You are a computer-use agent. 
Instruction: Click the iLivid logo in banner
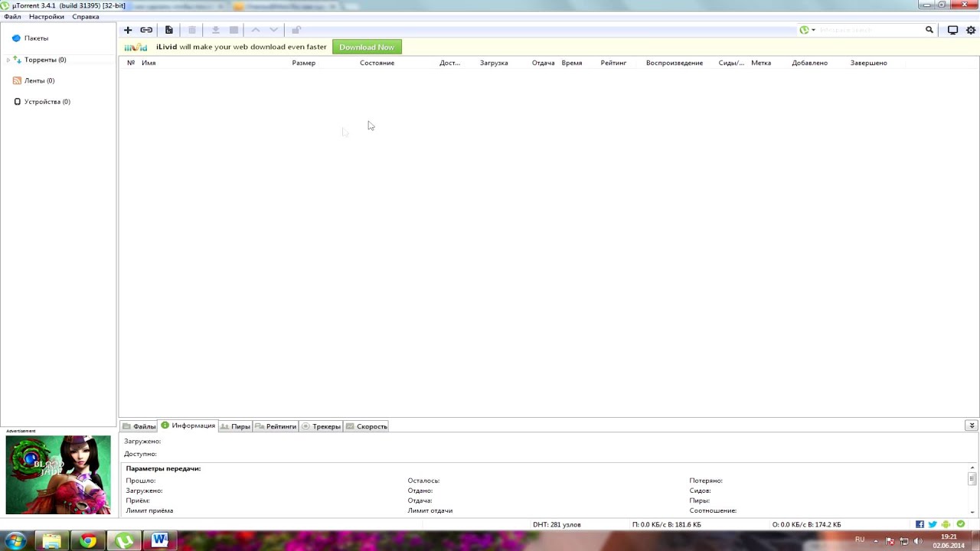(x=136, y=47)
